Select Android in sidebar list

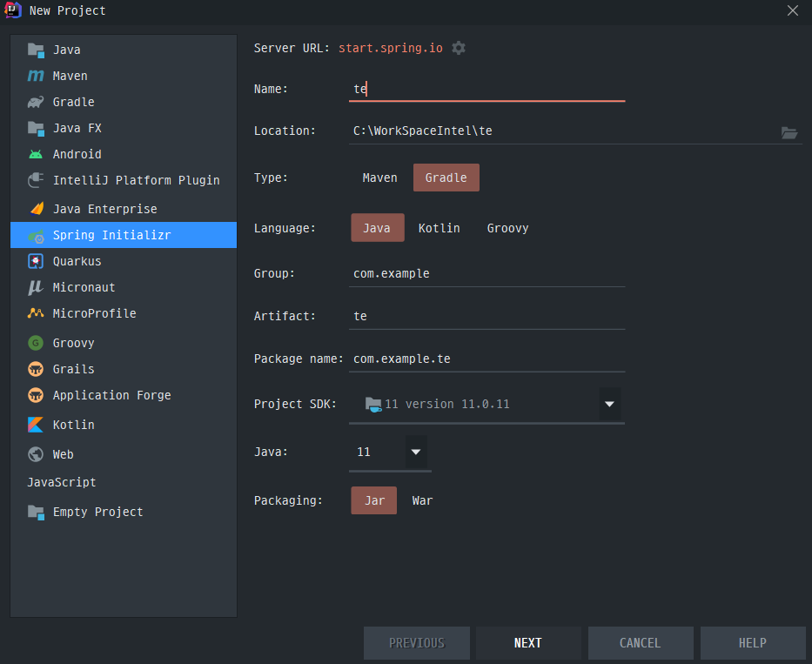point(124,154)
